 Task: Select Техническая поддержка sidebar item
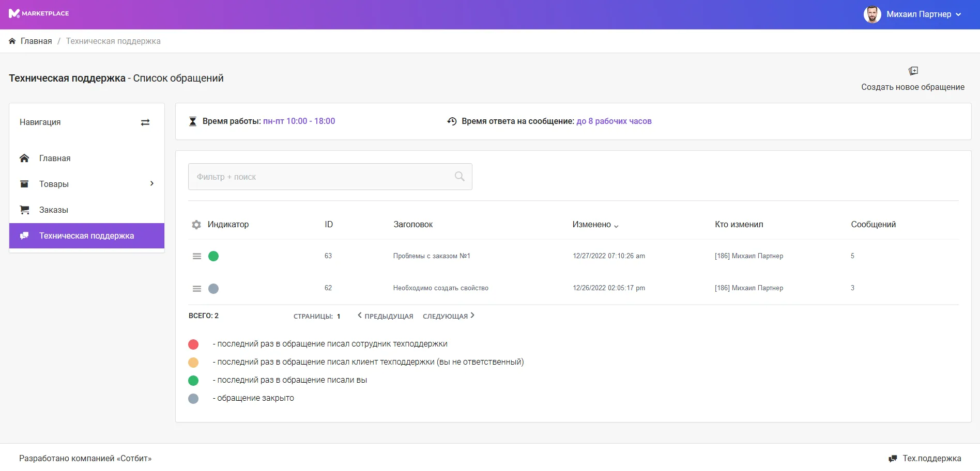(86, 236)
